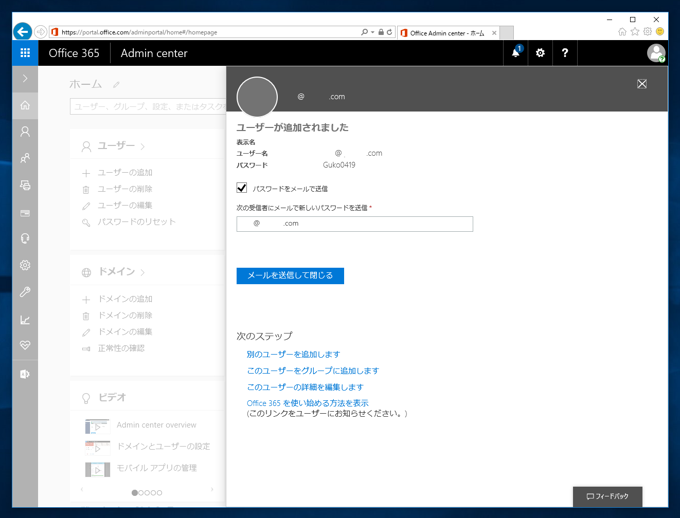Click ドメインの編集 in Domains card
The height and width of the screenshot is (518, 680).
(125, 332)
